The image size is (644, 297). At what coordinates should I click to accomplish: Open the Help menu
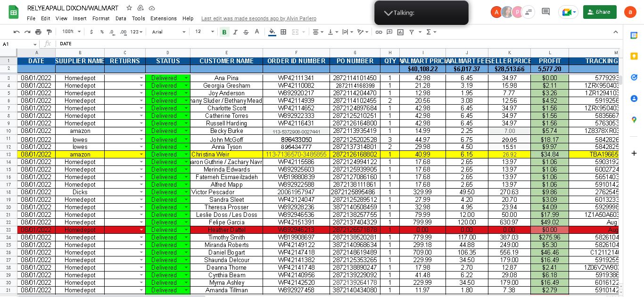[188, 18]
